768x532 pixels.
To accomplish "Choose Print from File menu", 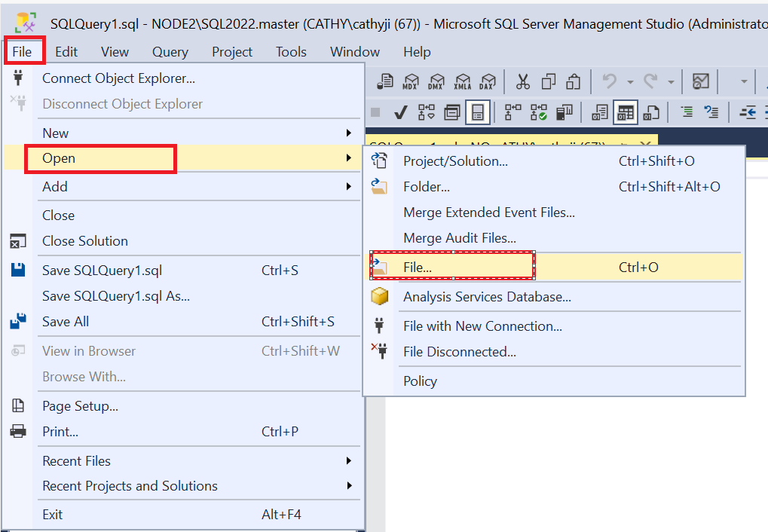I will tap(182, 432).
